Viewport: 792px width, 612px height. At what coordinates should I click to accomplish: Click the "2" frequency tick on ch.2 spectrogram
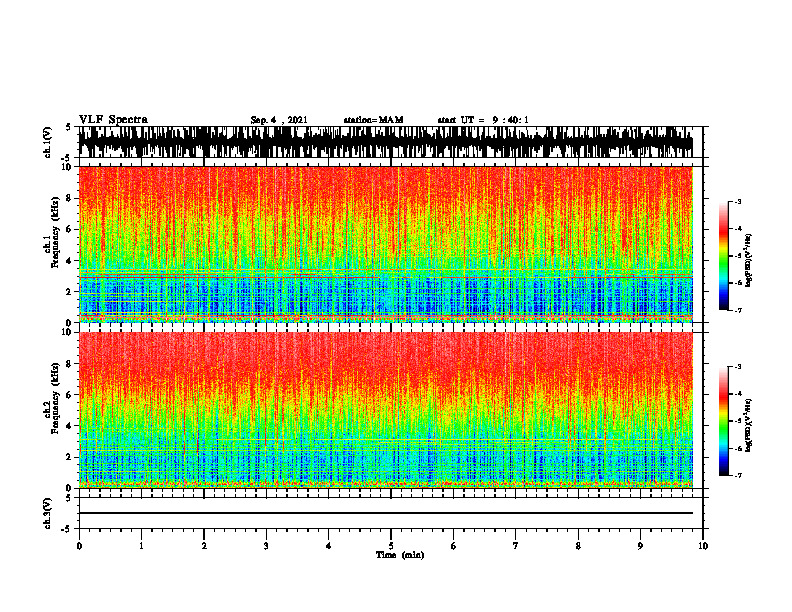pos(69,457)
